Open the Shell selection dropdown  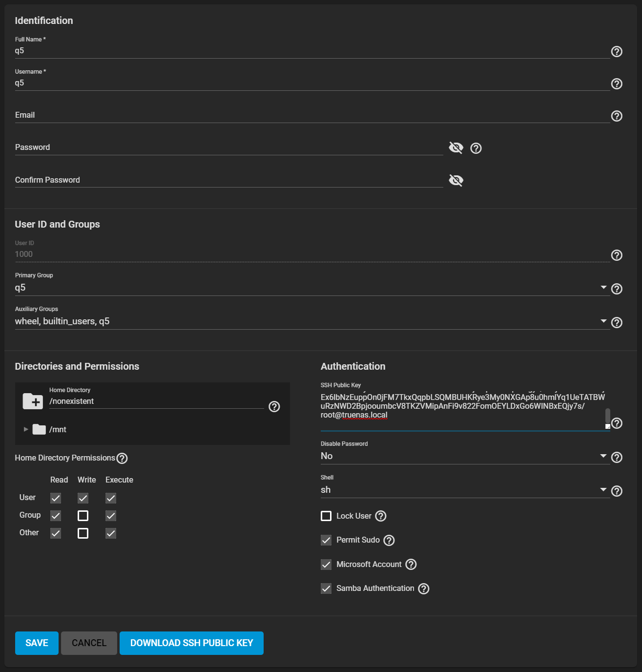click(603, 490)
